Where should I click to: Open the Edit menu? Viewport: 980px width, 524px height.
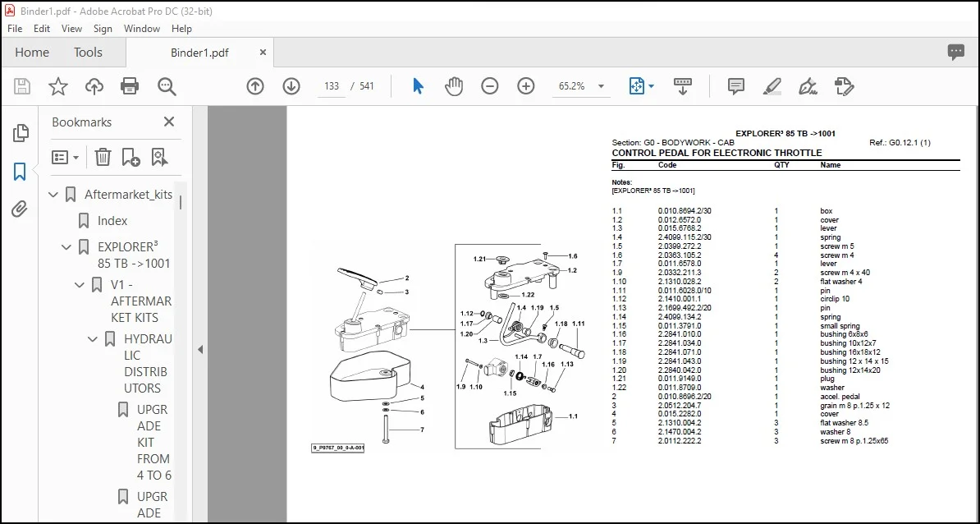click(x=42, y=29)
